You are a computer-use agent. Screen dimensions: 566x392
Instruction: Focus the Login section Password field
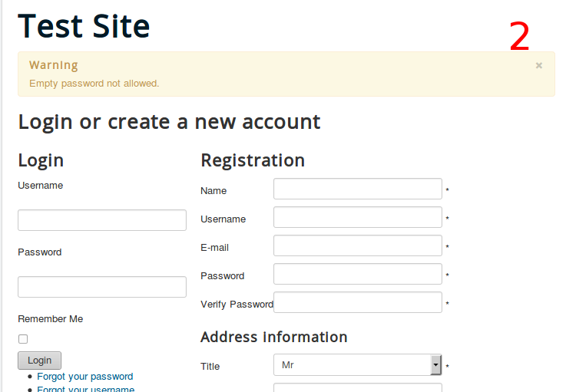102,287
